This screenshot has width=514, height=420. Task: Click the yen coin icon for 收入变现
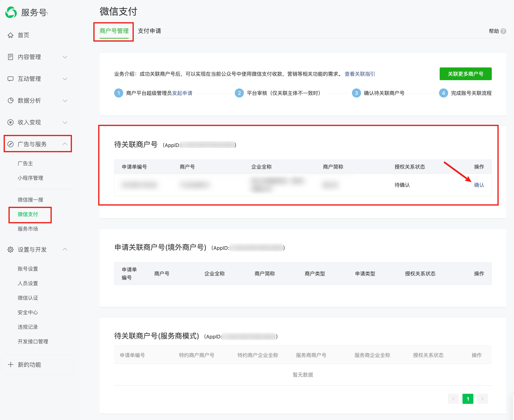(x=11, y=122)
